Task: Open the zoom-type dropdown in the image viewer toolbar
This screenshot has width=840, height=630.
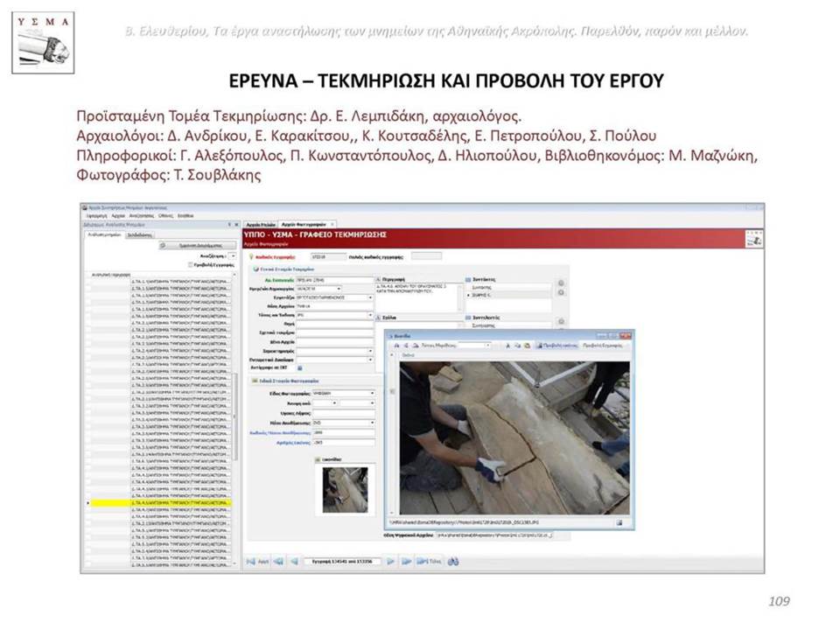Action: (487, 346)
